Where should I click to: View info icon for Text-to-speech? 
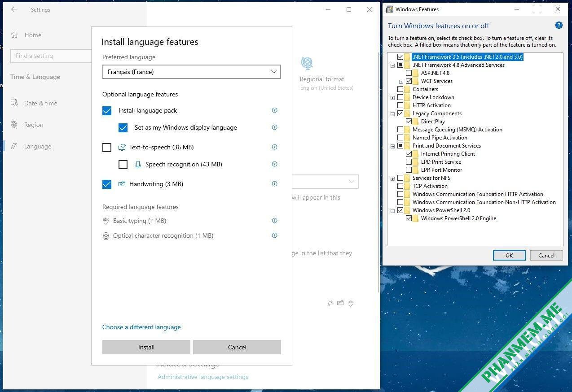[274, 147]
